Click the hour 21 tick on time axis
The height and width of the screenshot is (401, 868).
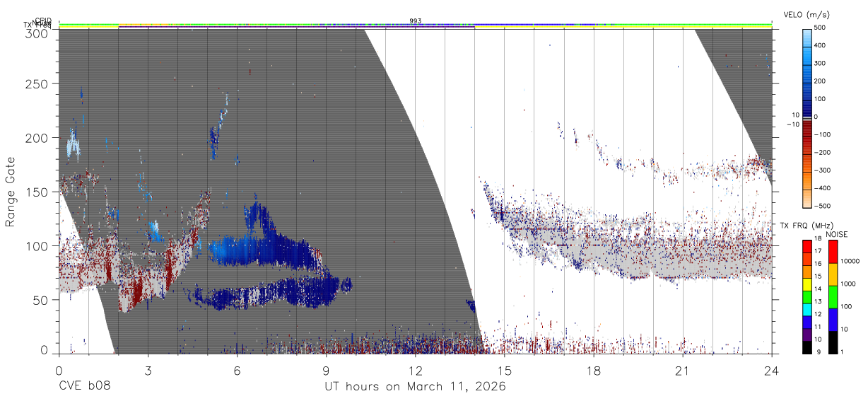(x=683, y=370)
